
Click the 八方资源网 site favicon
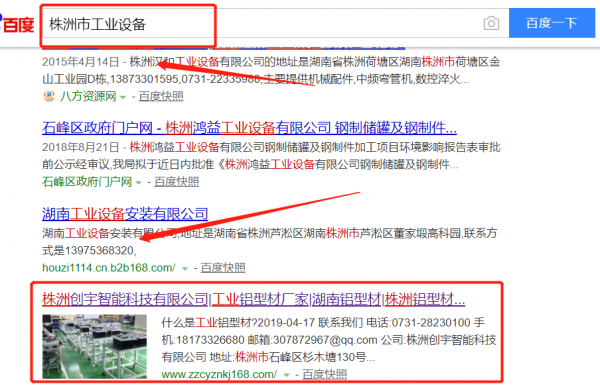[49, 96]
